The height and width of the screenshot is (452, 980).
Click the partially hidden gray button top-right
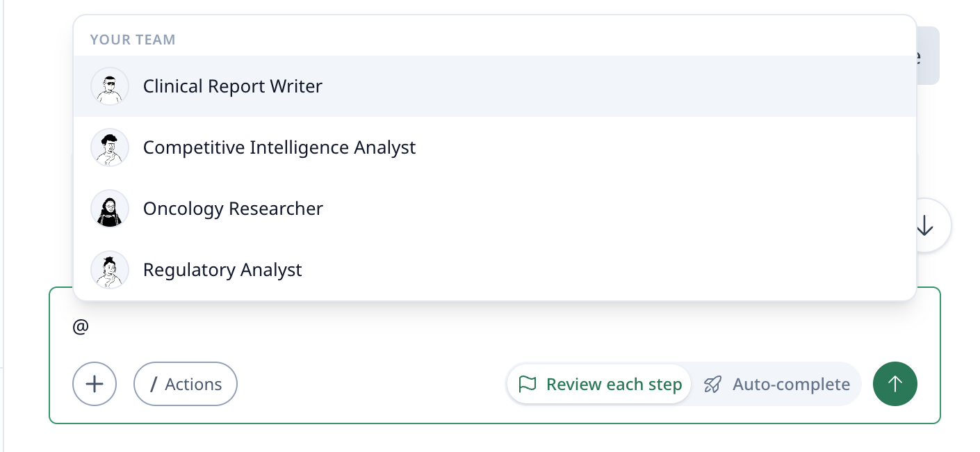[x=928, y=56]
